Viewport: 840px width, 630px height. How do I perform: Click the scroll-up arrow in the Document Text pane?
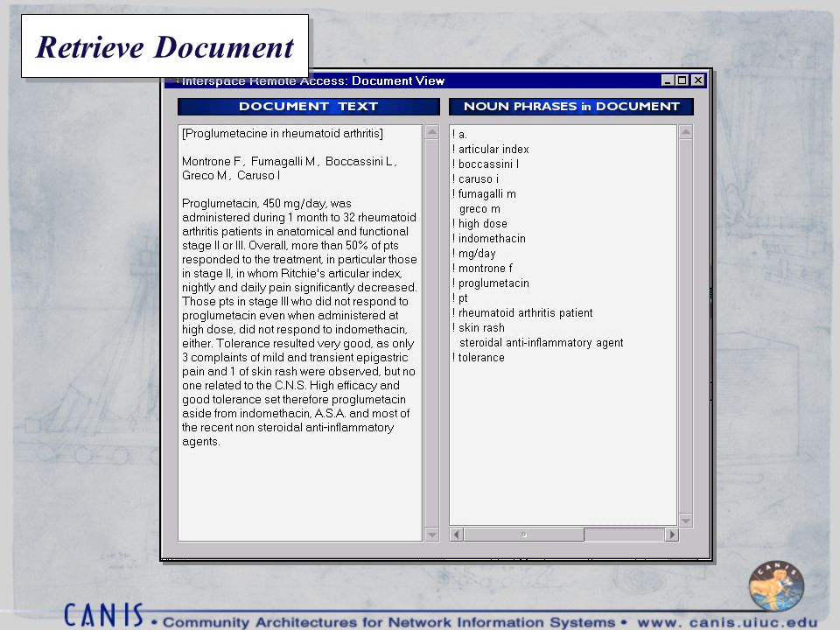[431, 132]
